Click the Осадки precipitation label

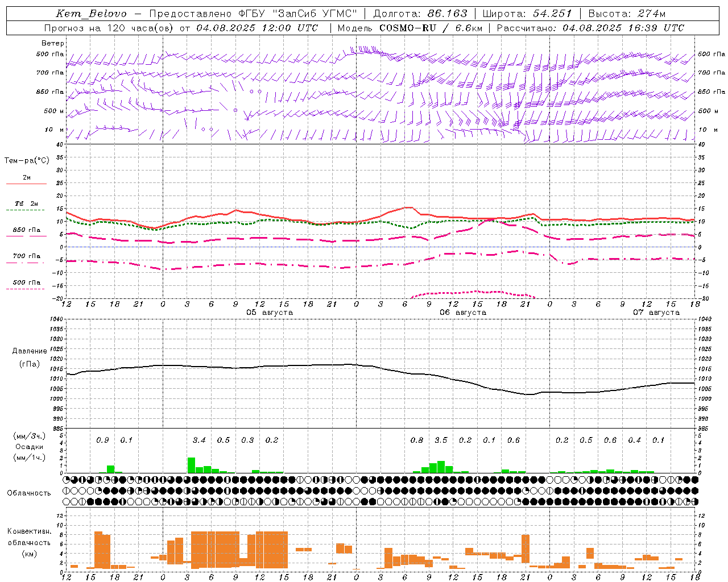pos(29,447)
